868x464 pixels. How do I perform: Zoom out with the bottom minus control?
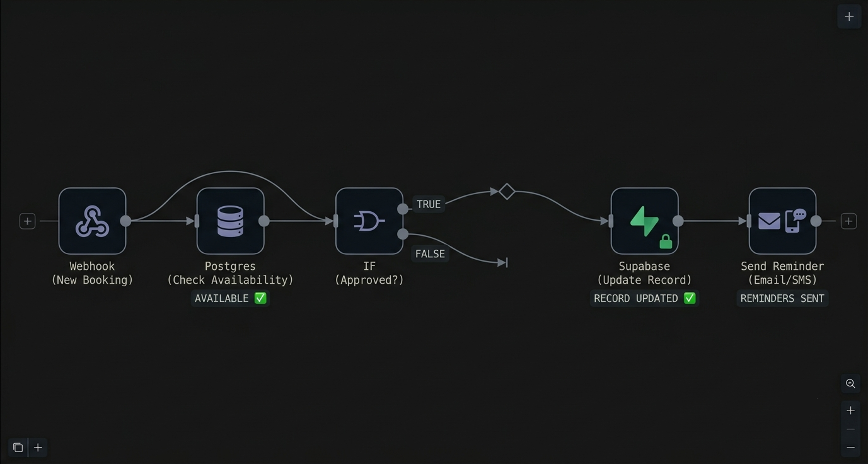(850, 448)
